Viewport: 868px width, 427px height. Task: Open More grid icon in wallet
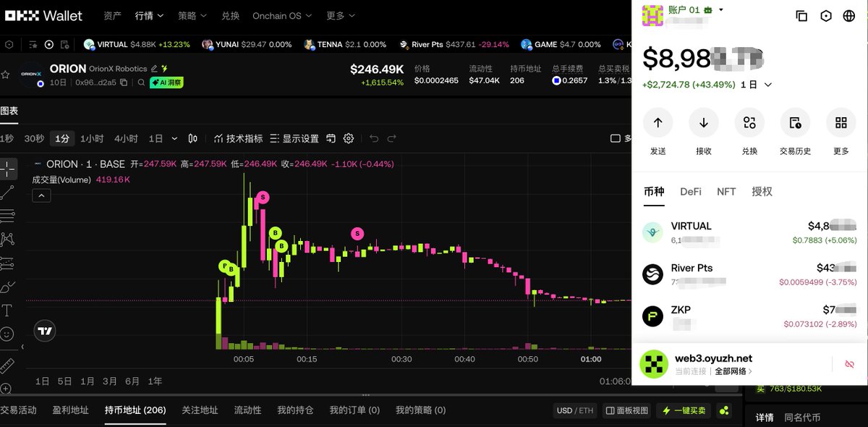click(841, 122)
